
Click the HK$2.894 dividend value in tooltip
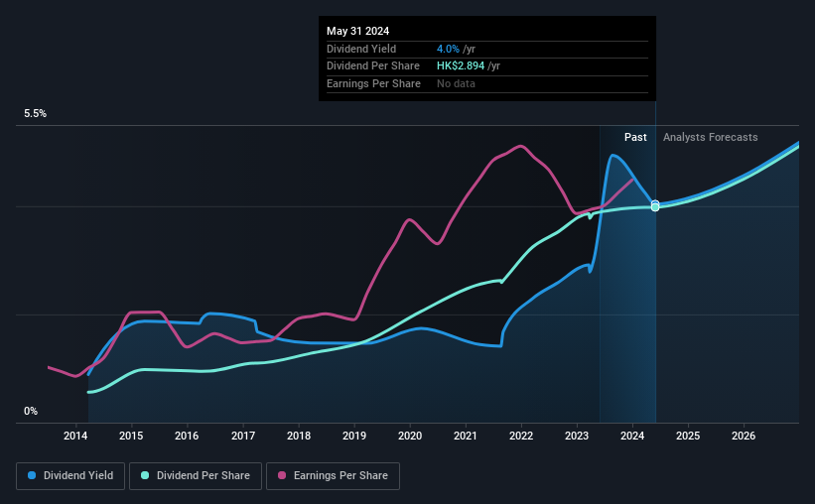(461, 66)
